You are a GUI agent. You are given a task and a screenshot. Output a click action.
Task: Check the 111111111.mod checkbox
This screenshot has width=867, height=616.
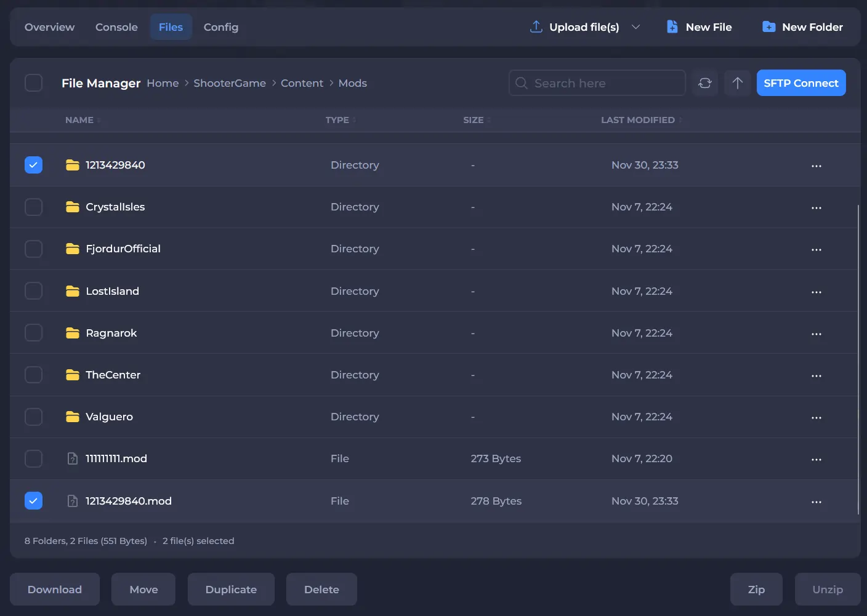click(x=33, y=458)
